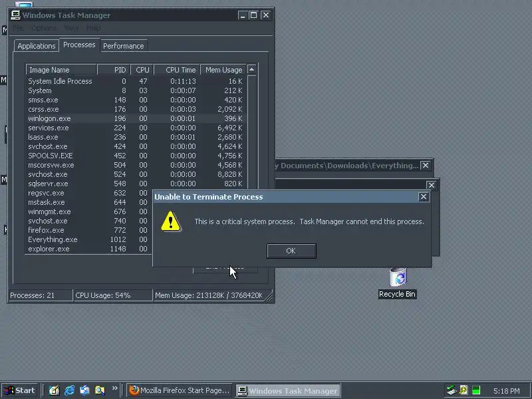
Task: Sort processes by PID column header
Action: pos(114,70)
